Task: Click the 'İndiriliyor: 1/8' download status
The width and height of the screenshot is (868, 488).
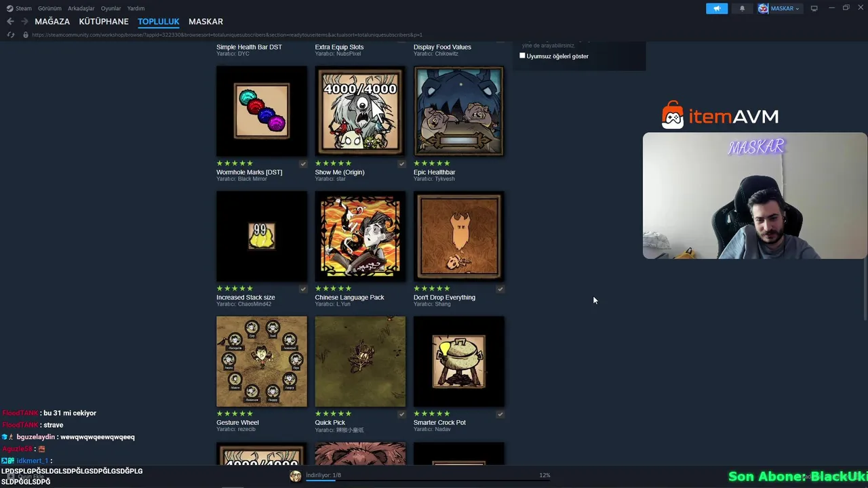Action: point(323,475)
